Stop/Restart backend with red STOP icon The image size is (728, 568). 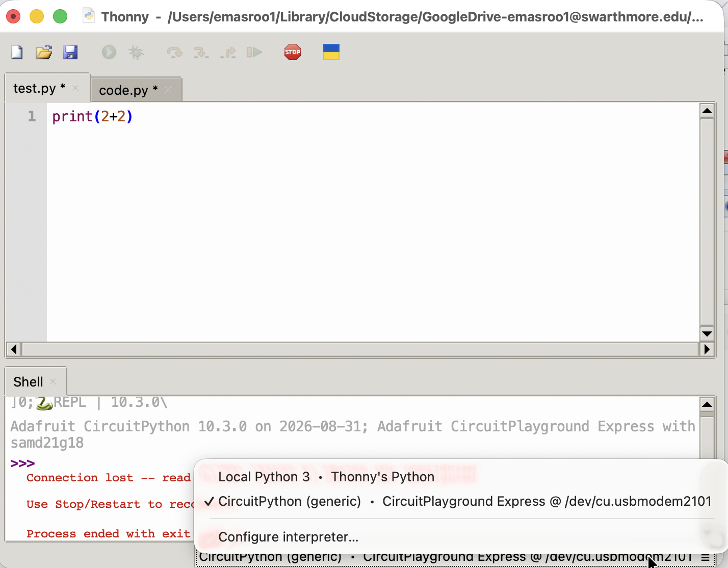coord(293,52)
